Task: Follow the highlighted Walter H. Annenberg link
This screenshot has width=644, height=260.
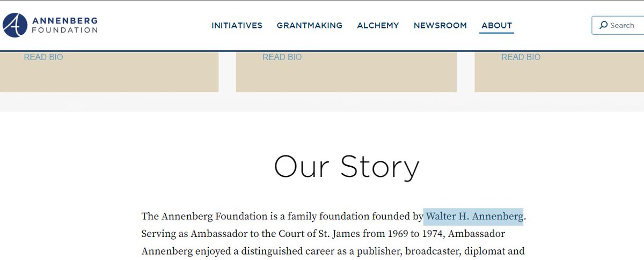Action: (474, 217)
